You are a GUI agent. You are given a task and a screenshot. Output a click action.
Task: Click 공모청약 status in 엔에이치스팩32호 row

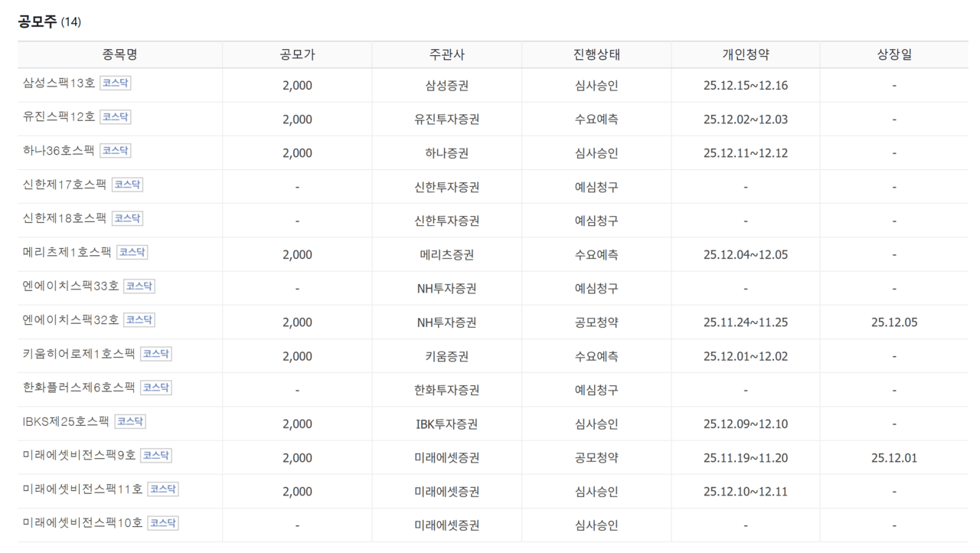[x=596, y=322]
